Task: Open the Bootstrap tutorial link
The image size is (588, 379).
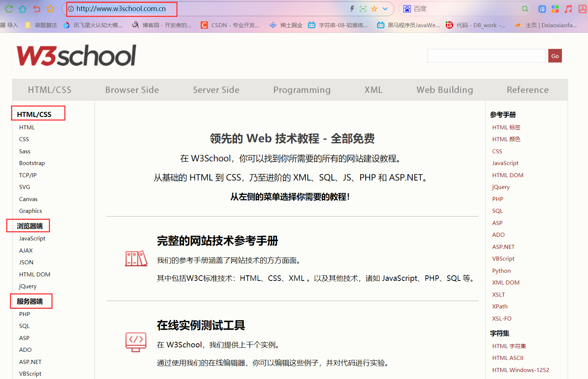Action: coord(32,163)
